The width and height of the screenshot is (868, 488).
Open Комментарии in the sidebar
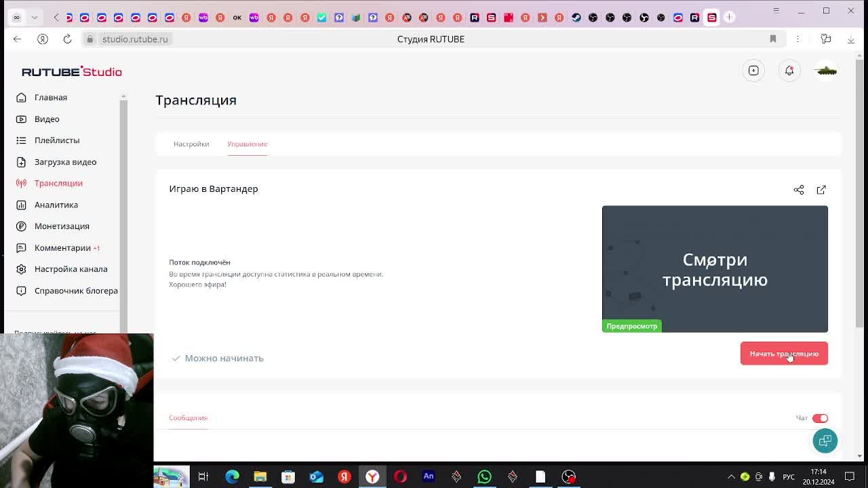point(62,248)
